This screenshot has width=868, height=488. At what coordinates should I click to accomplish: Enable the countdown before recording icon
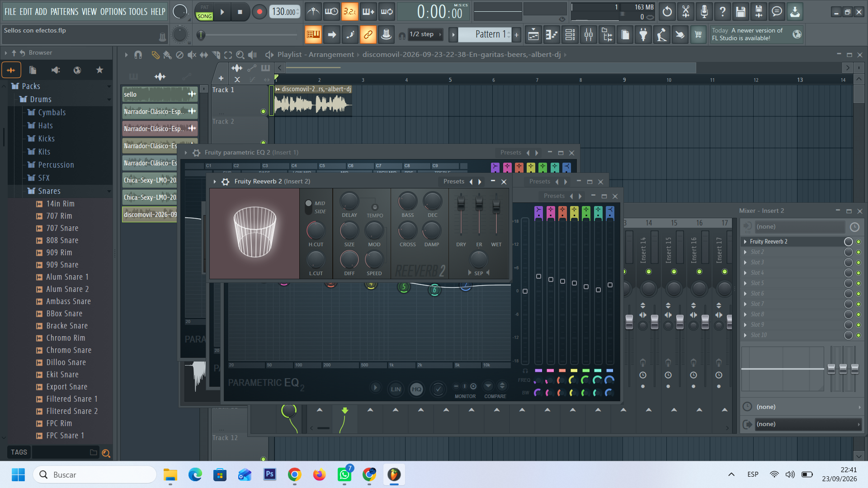pos(349,12)
